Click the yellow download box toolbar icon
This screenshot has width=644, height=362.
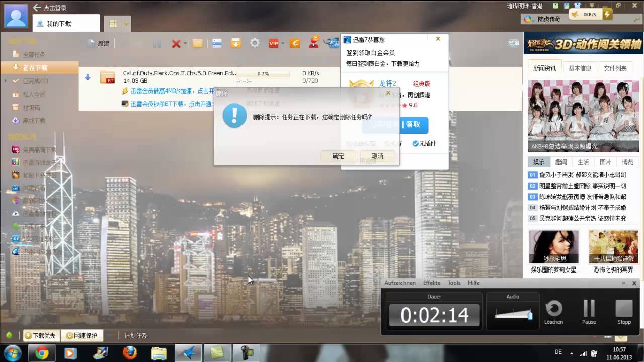click(x=235, y=44)
